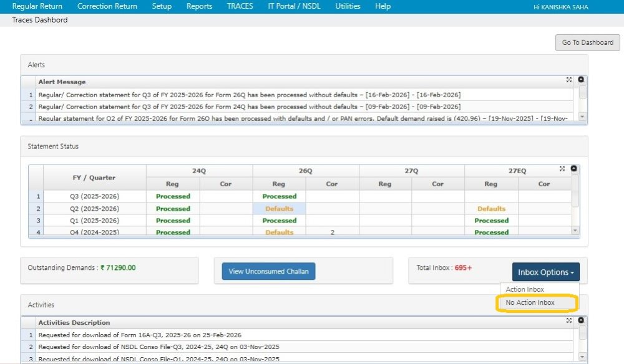Open Defaults status for Q2 under 27EQ
This screenshot has height=364, width=624.
click(x=492, y=209)
